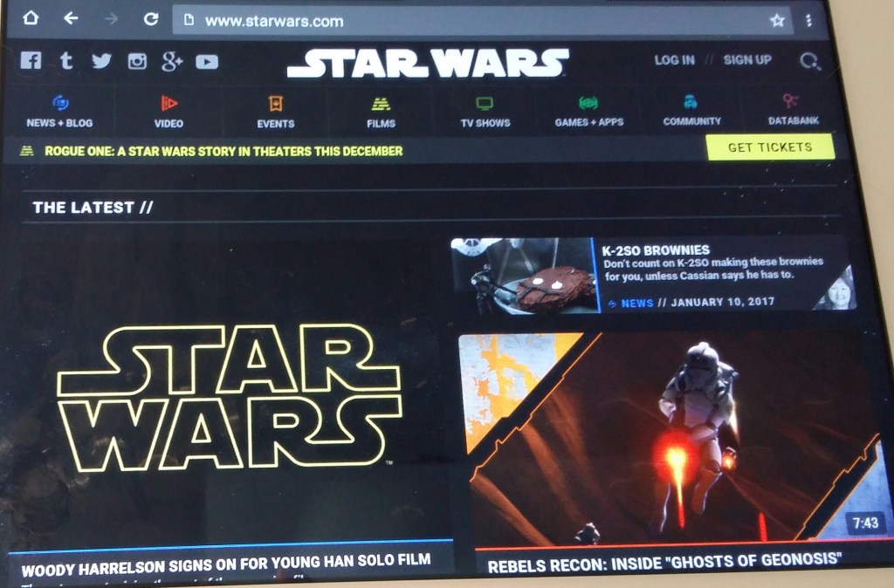Viewport: 894px width, 588px height.
Task: Click the News + Blog nav icon
Action: pyautogui.click(x=60, y=103)
